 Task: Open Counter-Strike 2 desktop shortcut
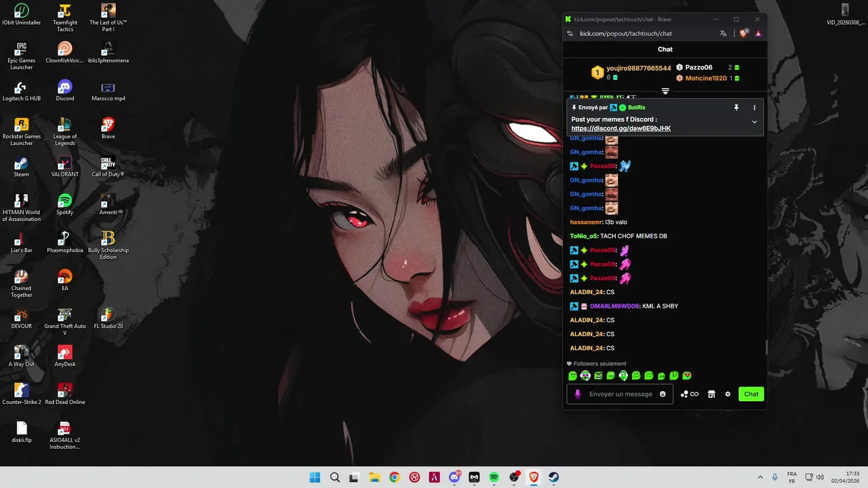pyautogui.click(x=22, y=394)
